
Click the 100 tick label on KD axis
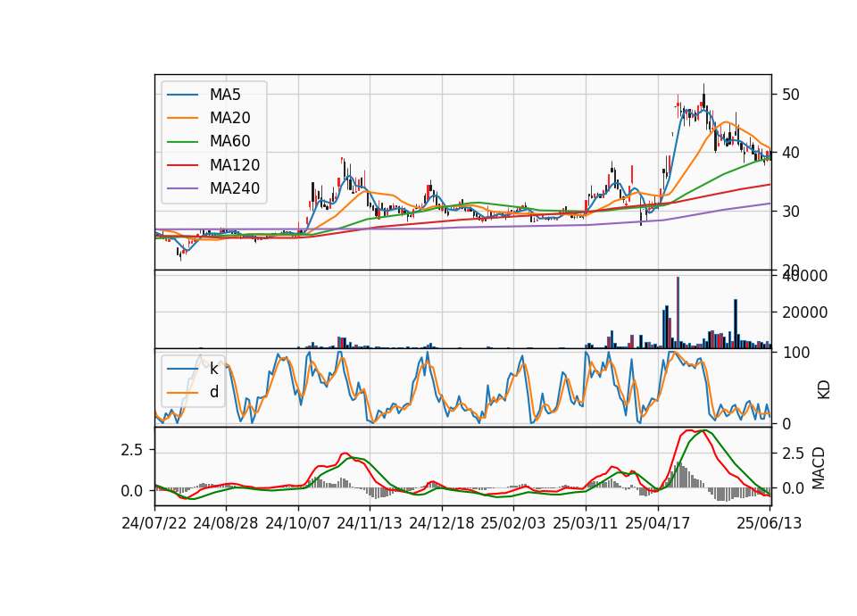tap(795, 354)
